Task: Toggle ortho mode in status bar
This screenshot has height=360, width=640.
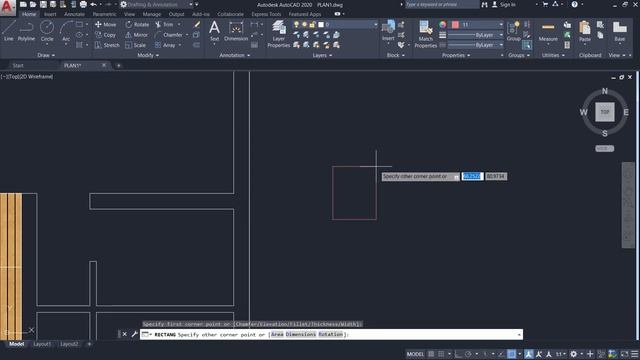Action: [x=458, y=354]
